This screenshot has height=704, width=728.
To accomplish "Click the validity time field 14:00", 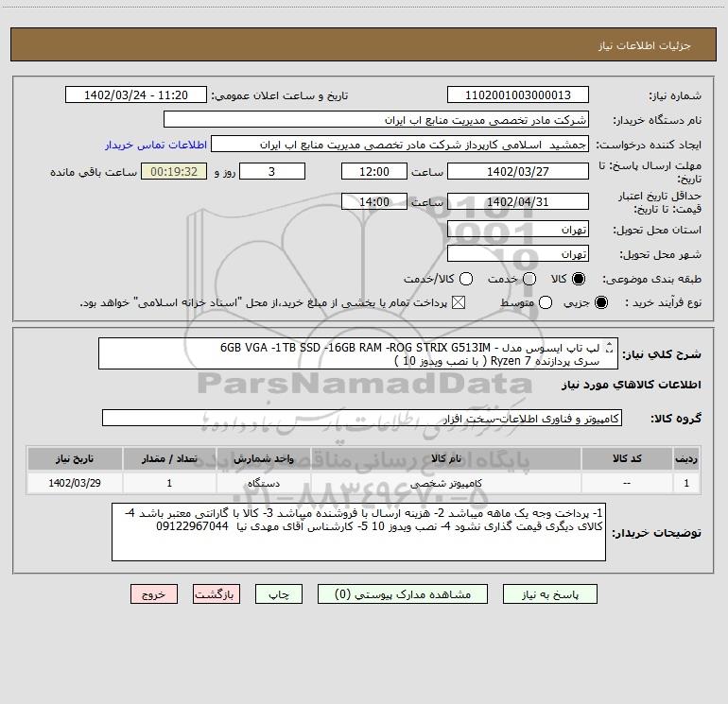I will coord(374,201).
